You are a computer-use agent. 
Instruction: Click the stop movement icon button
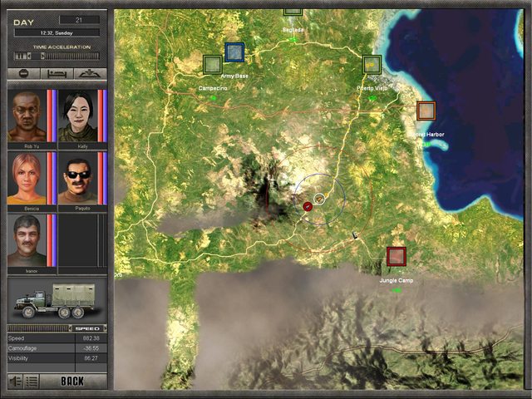coord(24,74)
